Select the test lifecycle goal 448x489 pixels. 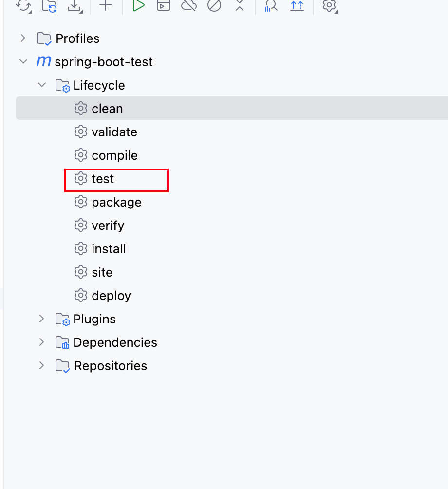point(103,179)
